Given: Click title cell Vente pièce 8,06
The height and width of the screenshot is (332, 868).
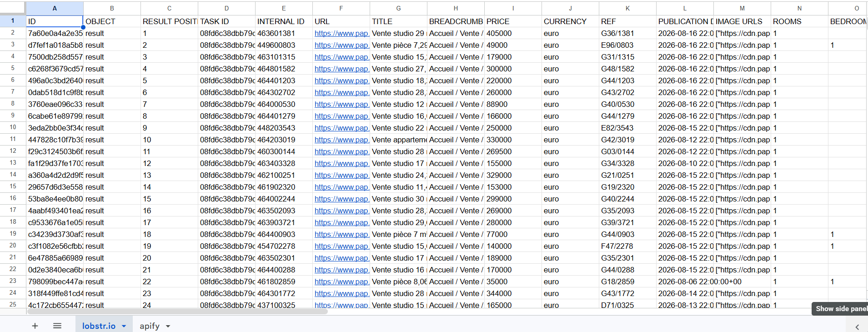Looking at the screenshot, I should 398,282.
